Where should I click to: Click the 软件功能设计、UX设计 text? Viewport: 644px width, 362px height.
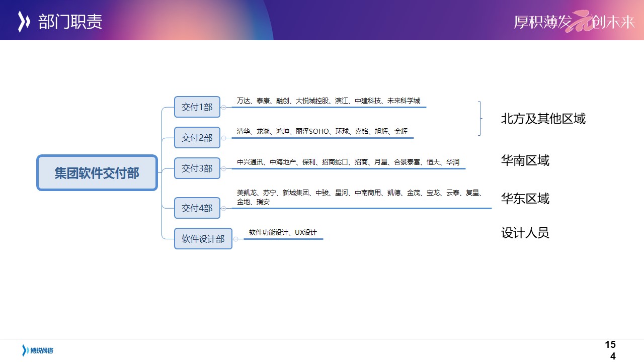tap(283, 232)
